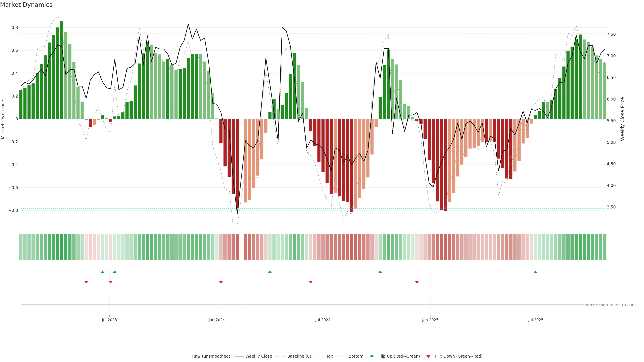Click the Jan 2024 x-axis label
Image resolution: width=644 pixels, height=362 pixels.
point(217,320)
